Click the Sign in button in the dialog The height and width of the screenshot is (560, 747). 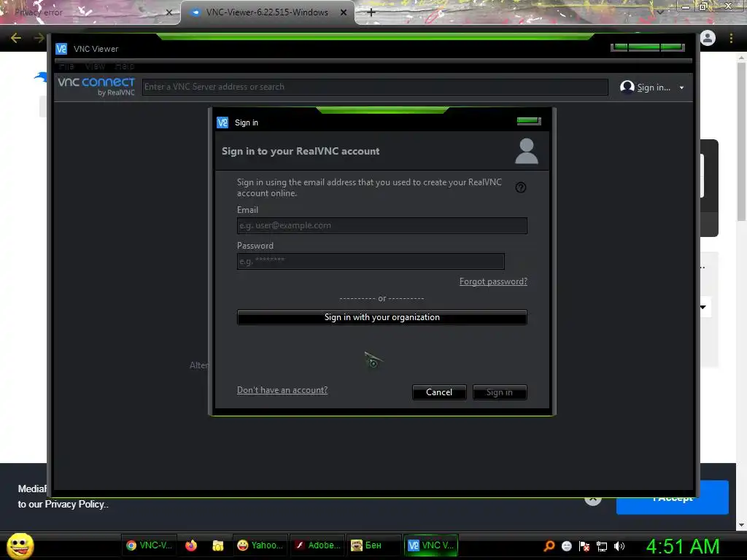[x=499, y=392]
